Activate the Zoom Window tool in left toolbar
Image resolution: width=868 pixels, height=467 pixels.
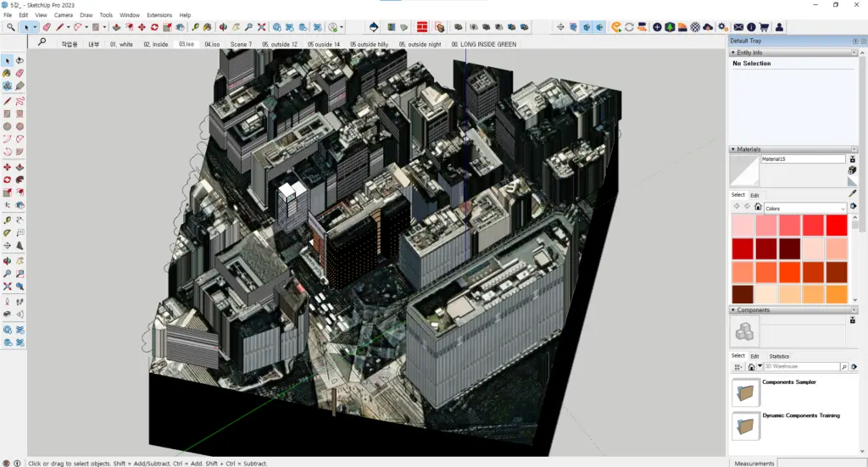[20, 274]
